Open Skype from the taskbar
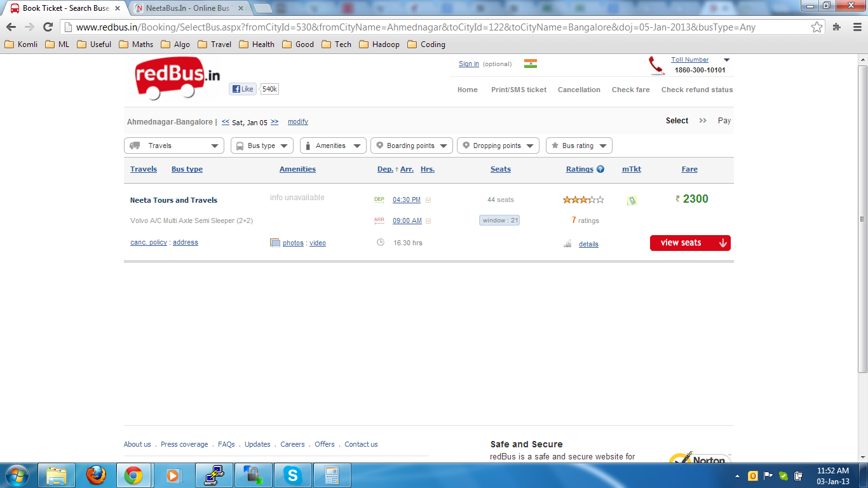The image size is (868, 488). pos(293,475)
